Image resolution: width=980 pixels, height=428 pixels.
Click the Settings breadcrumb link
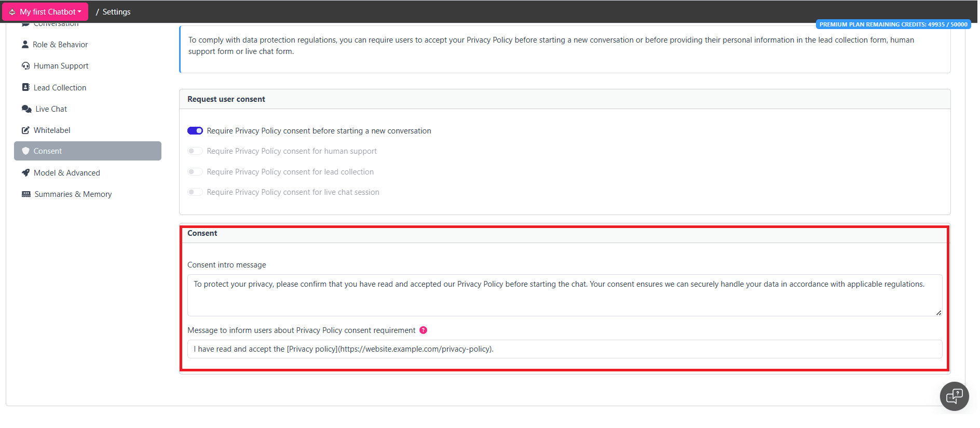(x=116, y=11)
